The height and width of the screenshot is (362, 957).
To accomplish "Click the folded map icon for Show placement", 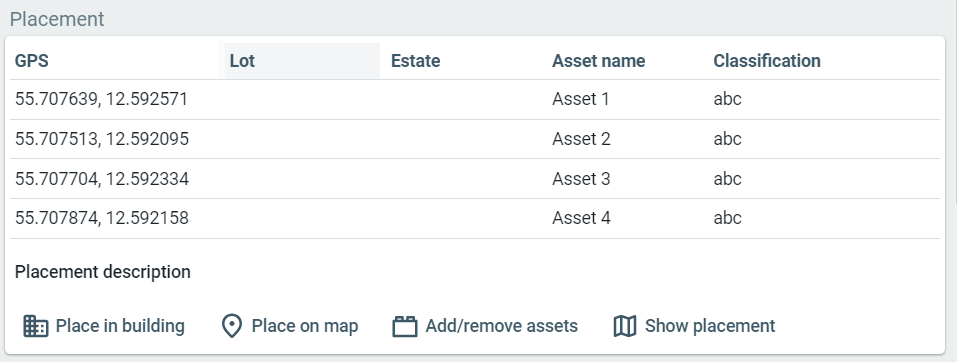I will [624, 326].
